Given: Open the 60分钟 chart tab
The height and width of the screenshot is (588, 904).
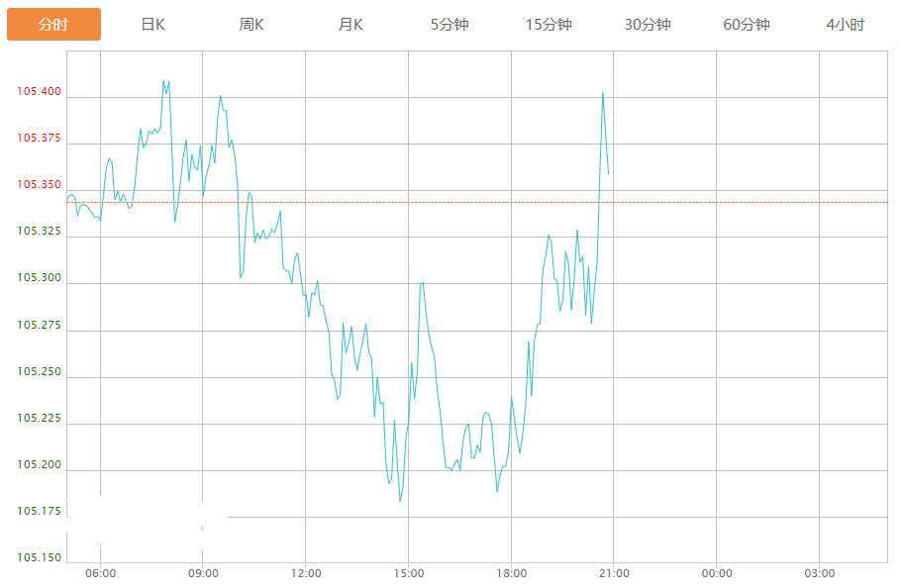Looking at the screenshot, I should (747, 25).
